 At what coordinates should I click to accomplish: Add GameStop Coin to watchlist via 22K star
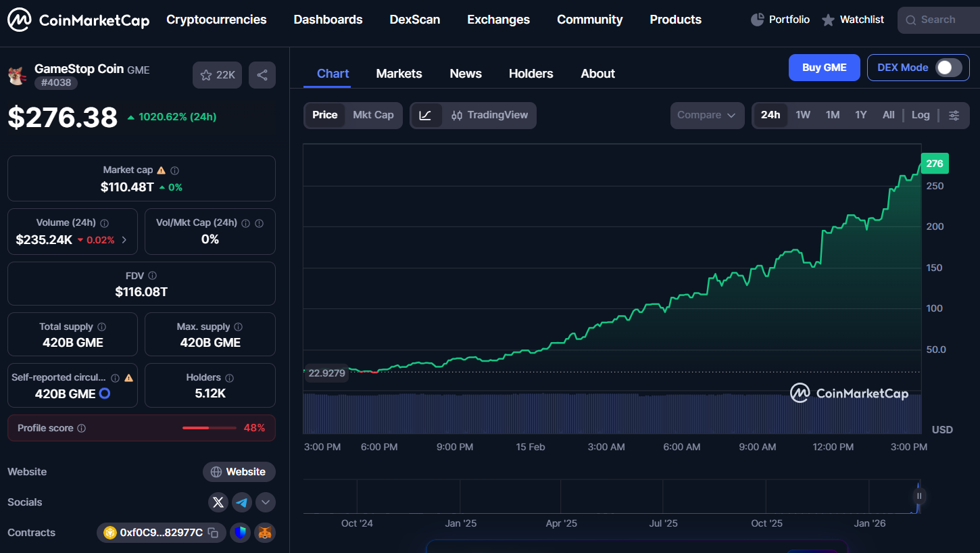pos(217,75)
